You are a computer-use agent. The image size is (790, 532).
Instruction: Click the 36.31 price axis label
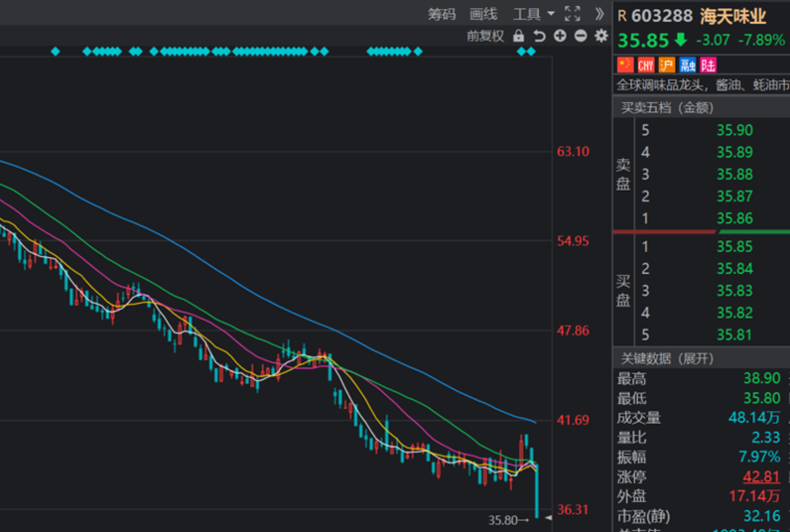point(573,510)
